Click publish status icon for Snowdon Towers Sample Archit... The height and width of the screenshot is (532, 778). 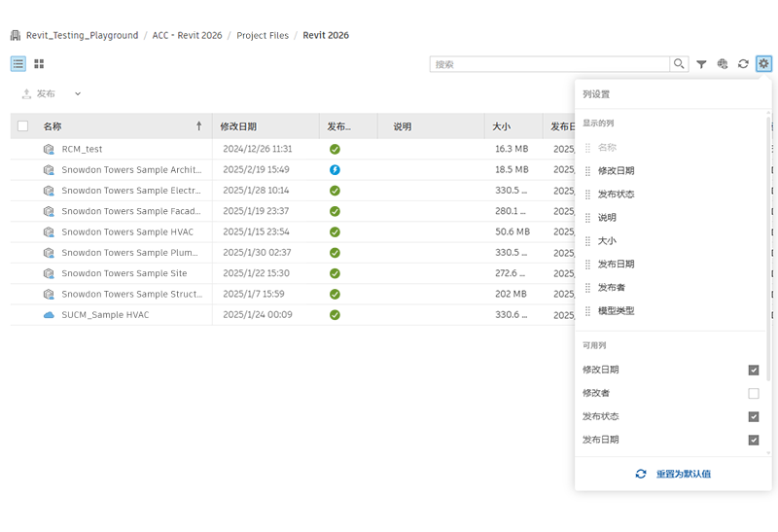pos(335,170)
